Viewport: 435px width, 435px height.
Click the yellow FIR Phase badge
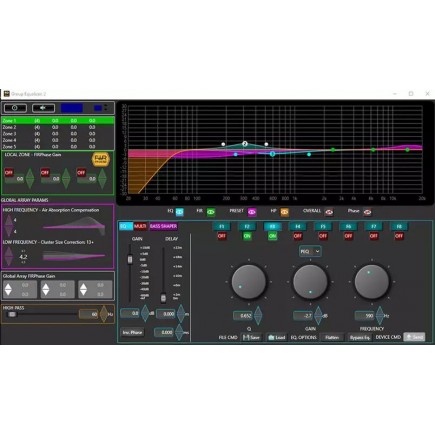point(100,159)
